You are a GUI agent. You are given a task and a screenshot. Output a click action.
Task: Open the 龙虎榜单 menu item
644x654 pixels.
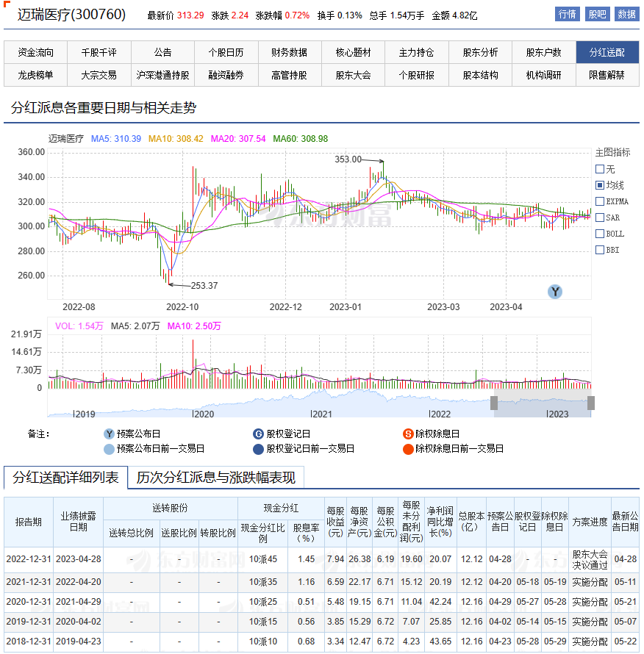pos(36,75)
